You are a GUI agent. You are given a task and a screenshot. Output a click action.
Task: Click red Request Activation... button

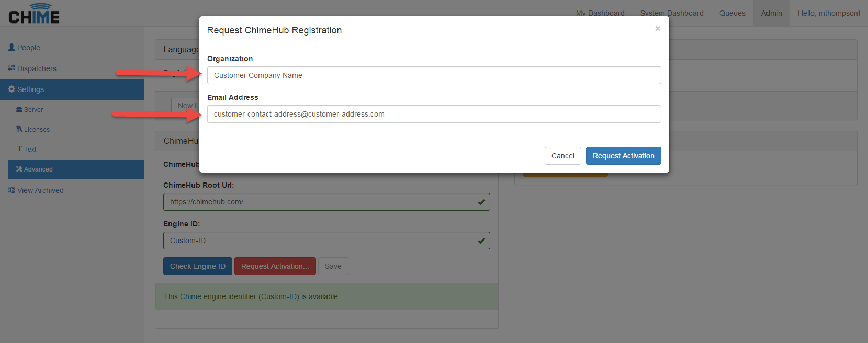click(275, 266)
